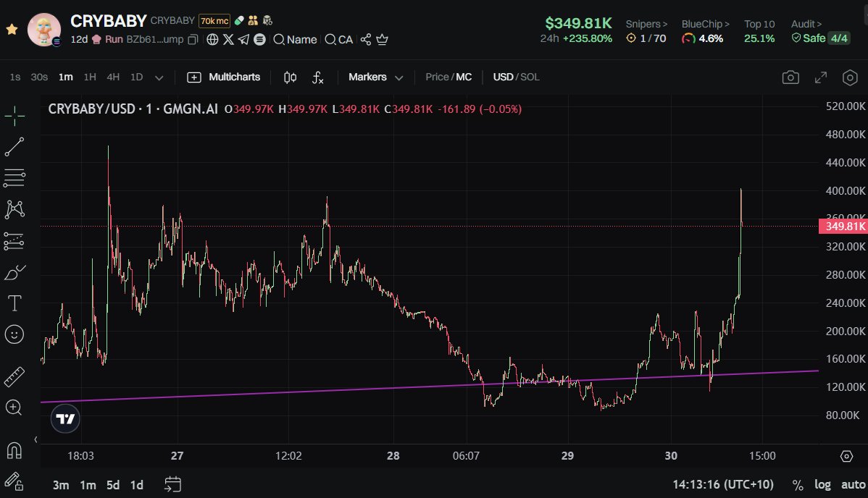
Task: Search by CA on the token header
Action: click(x=339, y=39)
